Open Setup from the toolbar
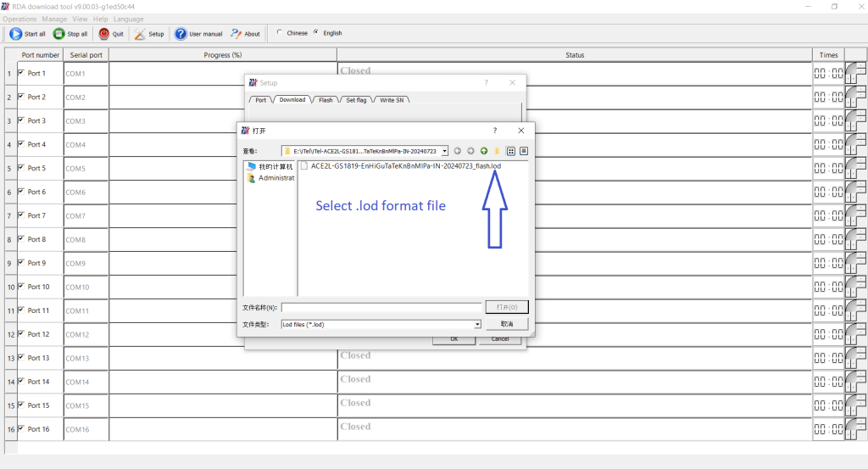 point(141,34)
